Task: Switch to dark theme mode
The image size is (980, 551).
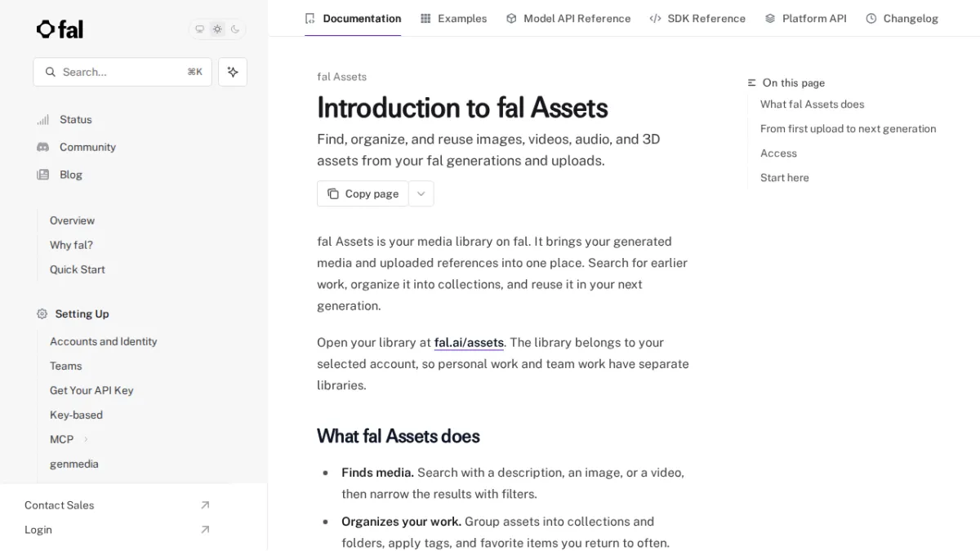Action: coord(235,29)
